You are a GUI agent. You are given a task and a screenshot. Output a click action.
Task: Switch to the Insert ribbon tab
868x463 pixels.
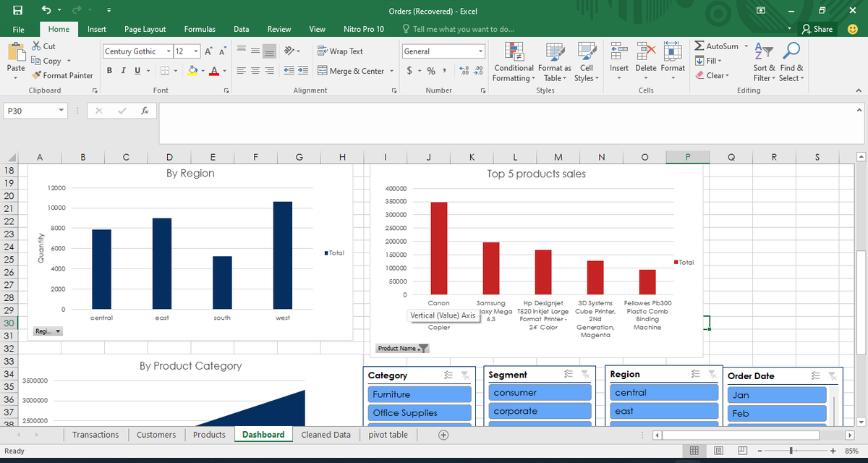(97, 29)
